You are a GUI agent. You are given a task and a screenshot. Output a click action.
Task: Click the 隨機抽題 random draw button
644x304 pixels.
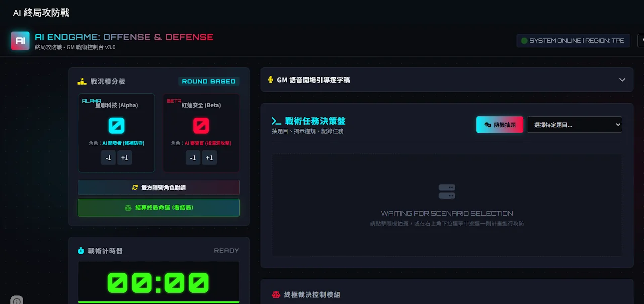point(500,125)
